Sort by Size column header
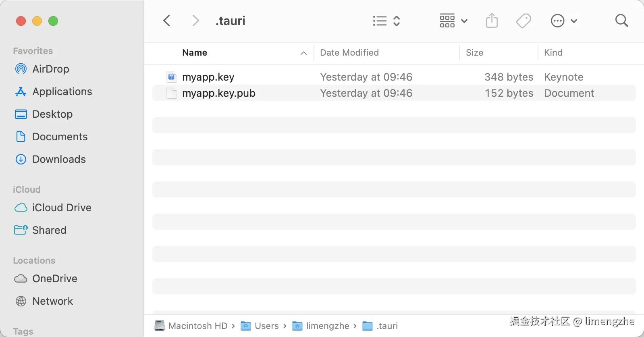Viewport: 644px width, 337px height. (474, 53)
